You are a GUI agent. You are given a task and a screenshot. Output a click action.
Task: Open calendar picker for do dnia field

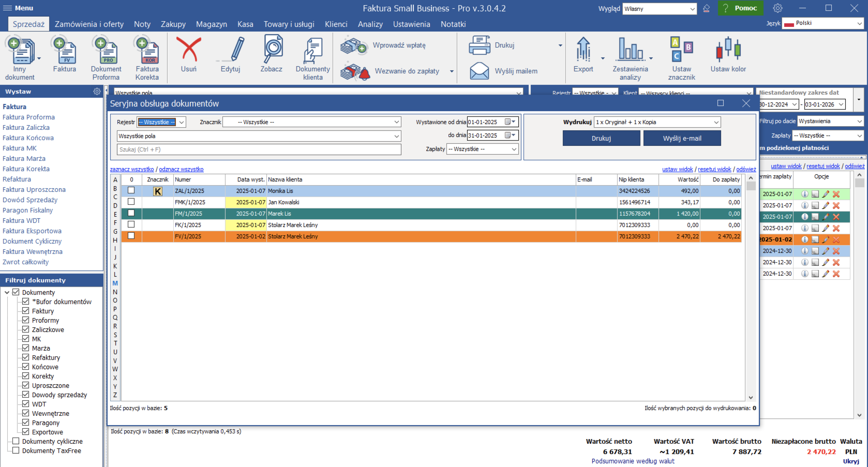[x=510, y=136]
